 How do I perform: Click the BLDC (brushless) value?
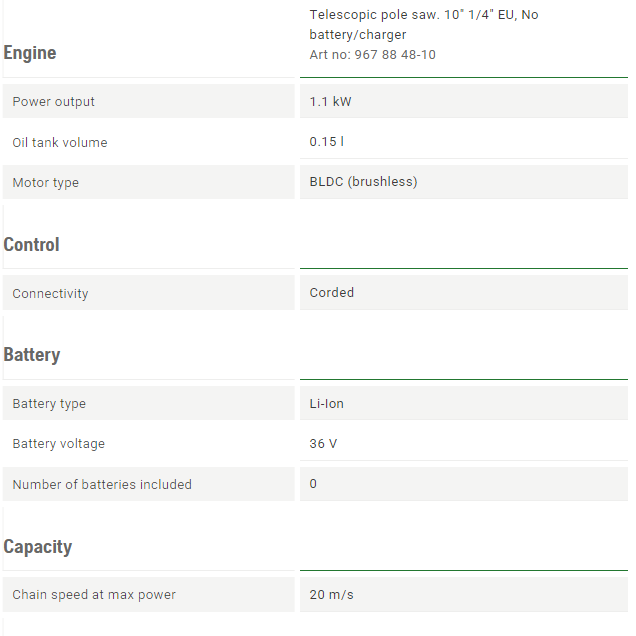(x=363, y=181)
